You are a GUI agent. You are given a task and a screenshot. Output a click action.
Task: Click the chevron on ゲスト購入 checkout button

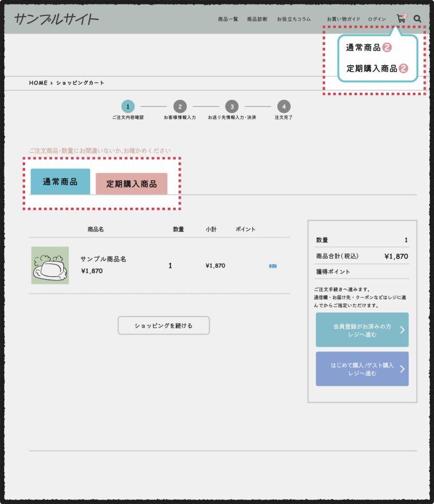402,369
